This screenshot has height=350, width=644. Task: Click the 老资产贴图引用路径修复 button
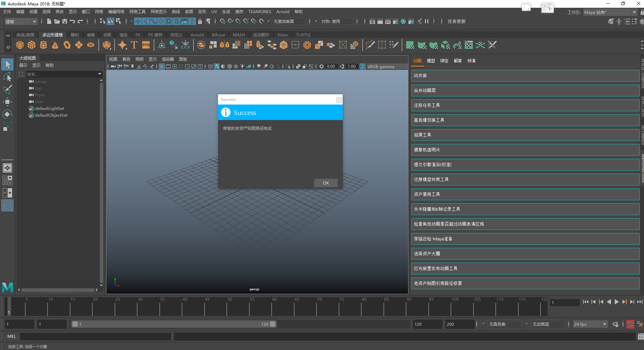coord(525,284)
